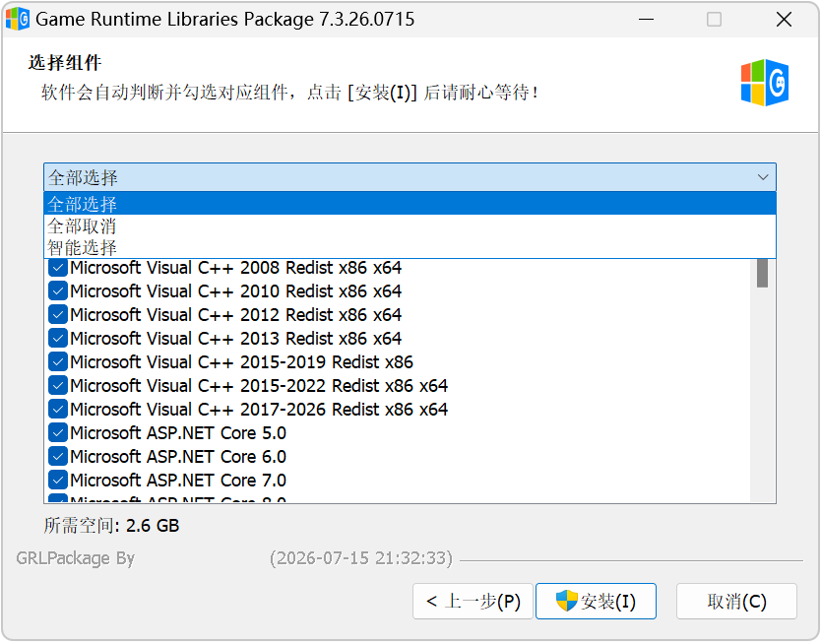Toggle Microsoft Visual C++ 2013 Redist checkbox
821x644 pixels.
[58, 338]
